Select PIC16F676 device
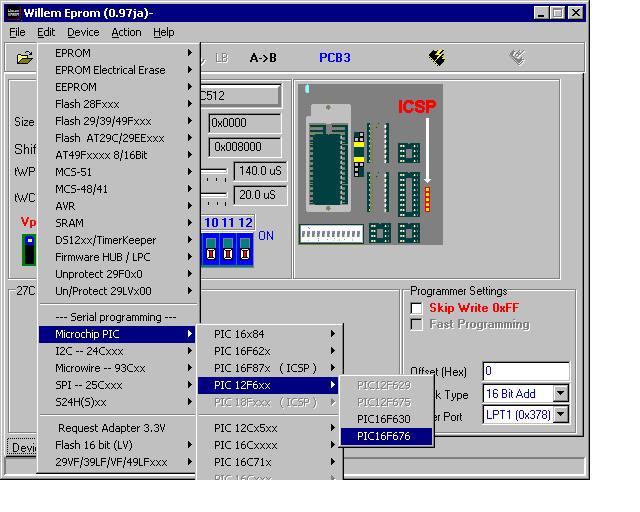The width and height of the screenshot is (640, 512). tap(386, 436)
